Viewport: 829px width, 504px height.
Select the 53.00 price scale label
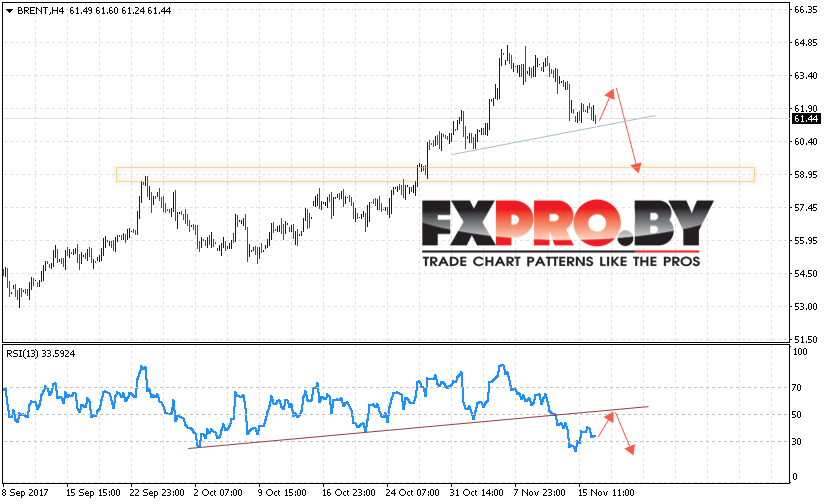tap(806, 307)
